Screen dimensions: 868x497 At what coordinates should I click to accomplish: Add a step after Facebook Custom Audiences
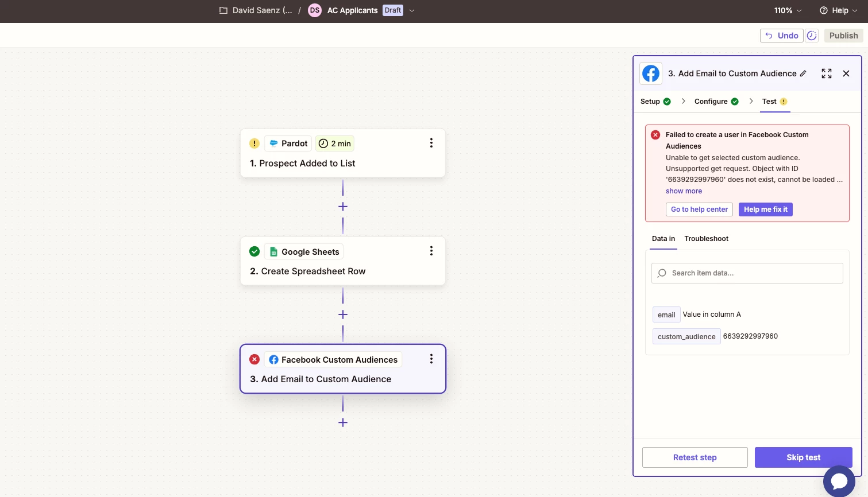pos(343,422)
